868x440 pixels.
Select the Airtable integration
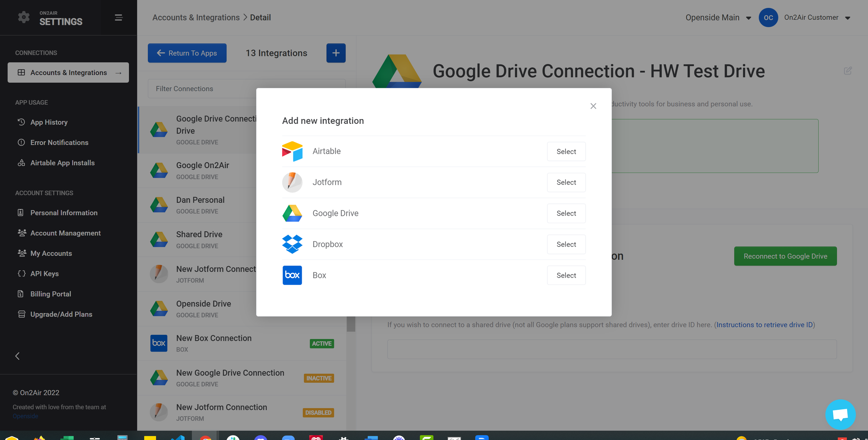[x=566, y=151]
